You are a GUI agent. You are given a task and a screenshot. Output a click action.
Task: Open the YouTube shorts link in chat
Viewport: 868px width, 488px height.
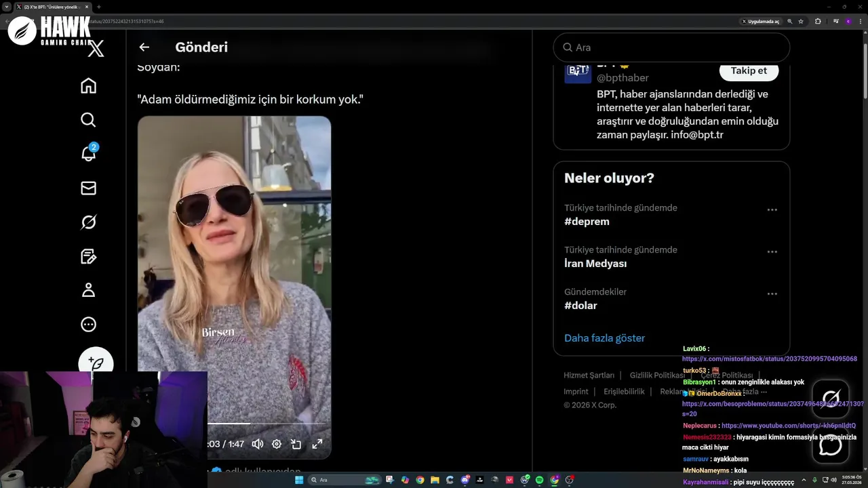click(x=789, y=426)
